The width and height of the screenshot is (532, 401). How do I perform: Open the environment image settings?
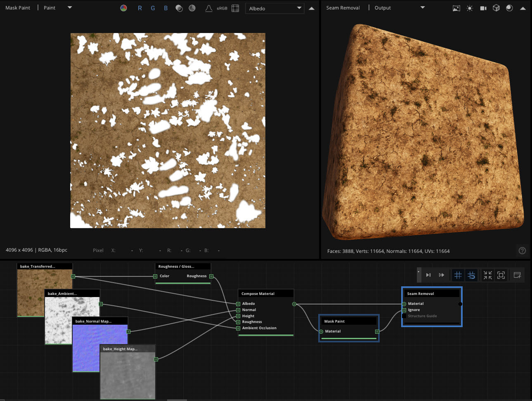tap(456, 8)
